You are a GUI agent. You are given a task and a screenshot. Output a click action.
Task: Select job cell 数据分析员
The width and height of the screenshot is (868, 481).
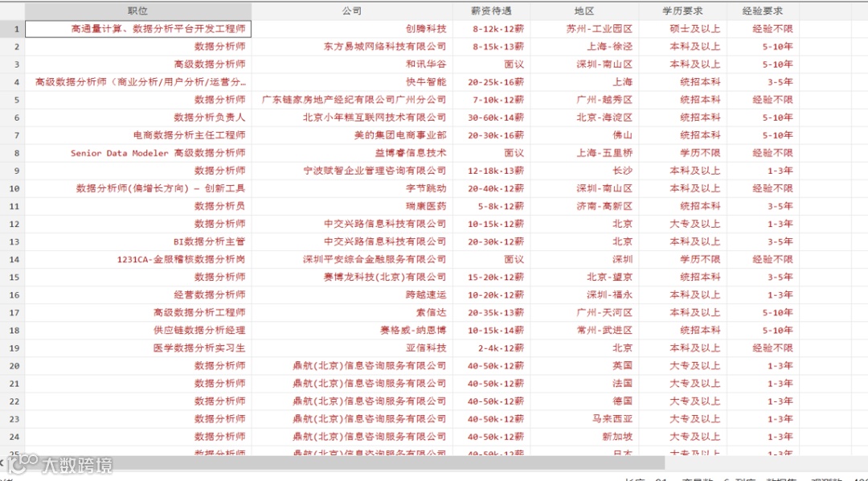138,206
